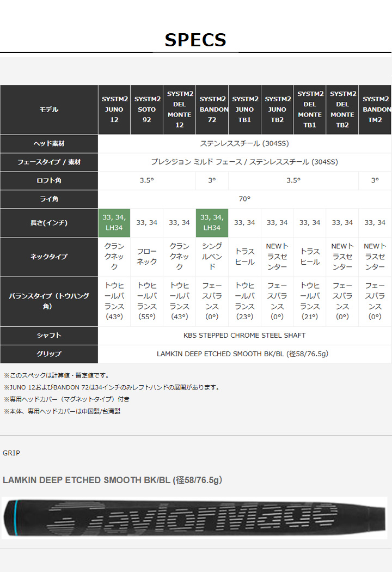392x572 pixels.
Task: Click the green 33, 34, LH34 cell for JUNO 12
Action: click(114, 223)
